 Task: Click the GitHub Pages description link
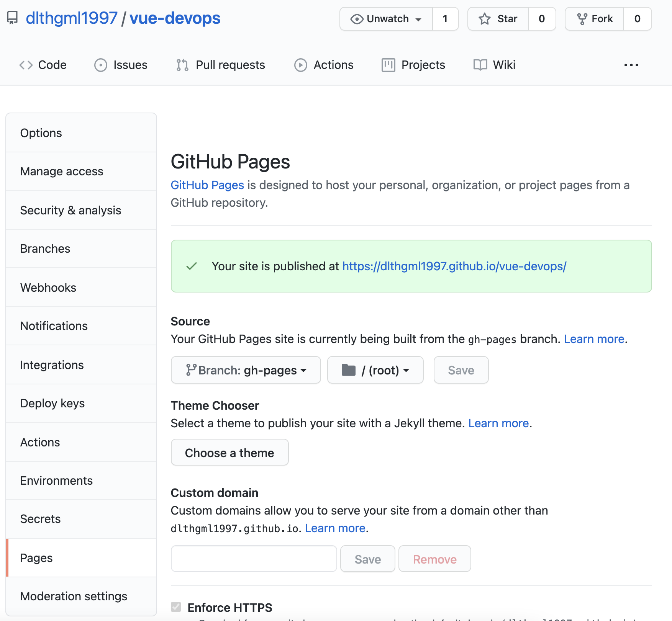[207, 185]
